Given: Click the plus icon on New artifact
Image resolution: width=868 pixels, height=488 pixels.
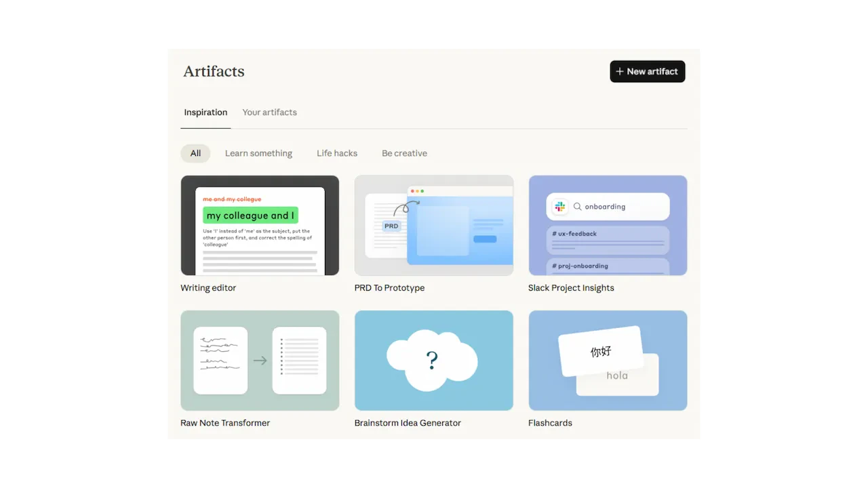Looking at the screenshot, I should [x=620, y=71].
